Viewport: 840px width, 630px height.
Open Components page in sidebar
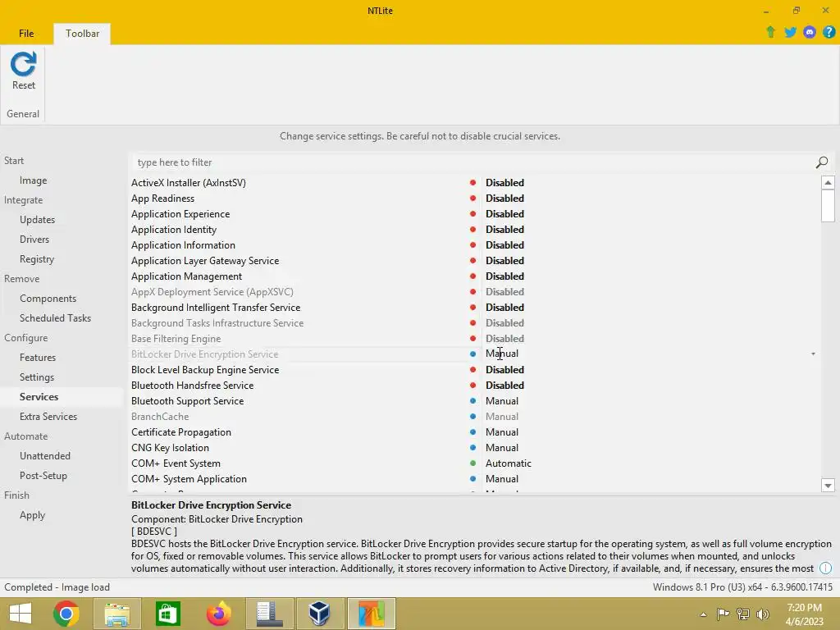48,299
